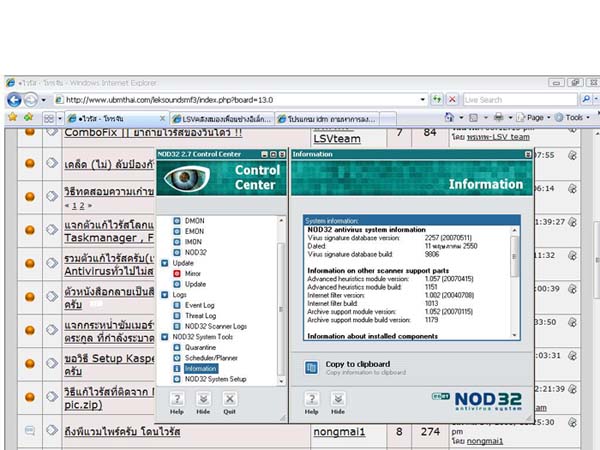Image resolution: width=600 pixels, height=450 pixels.
Task: Collapse the Logs group in tree
Action: pos(165,295)
